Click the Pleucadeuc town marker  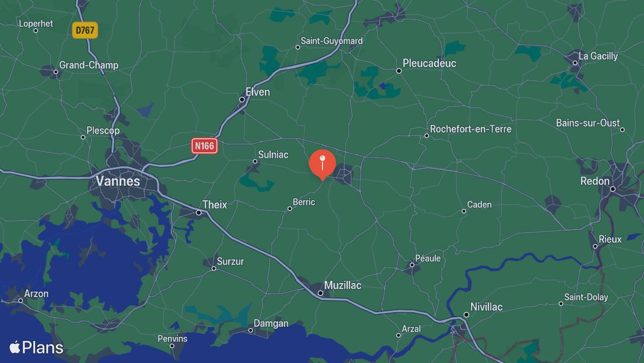click(399, 71)
